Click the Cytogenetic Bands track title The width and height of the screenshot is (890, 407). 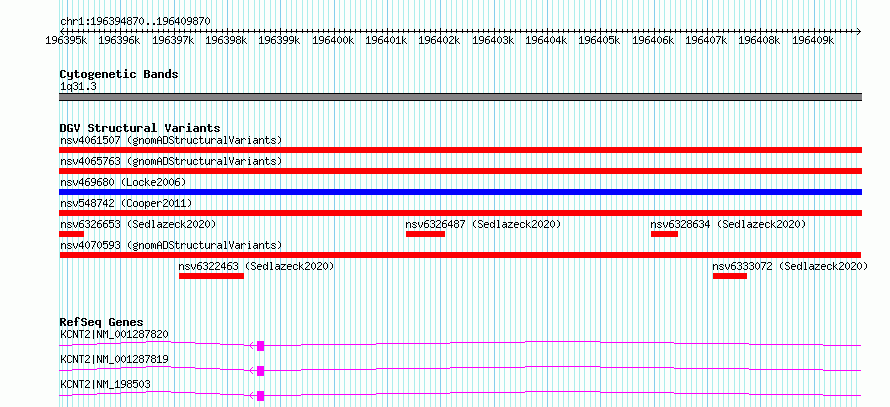click(119, 74)
